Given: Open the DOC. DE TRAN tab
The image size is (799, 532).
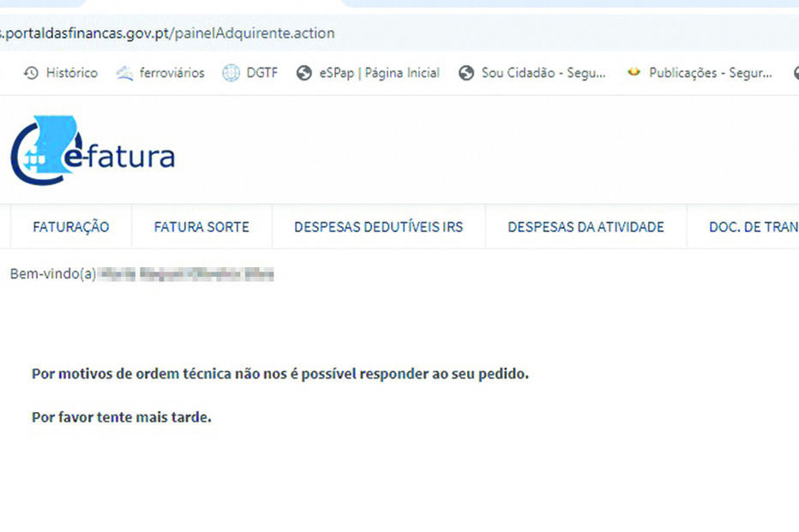Looking at the screenshot, I should point(751,227).
